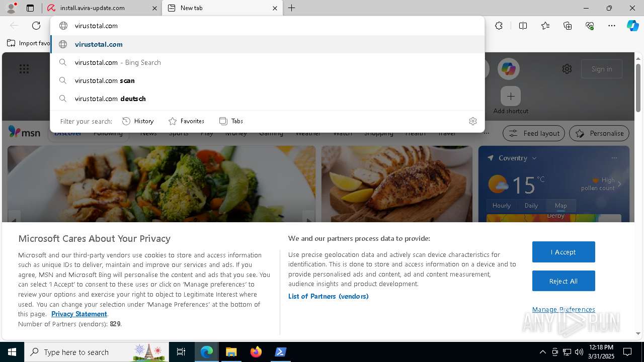Open the grilled chicken breast news image
The height and width of the screenshot is (362, 644).
click(x=397, y=184)
